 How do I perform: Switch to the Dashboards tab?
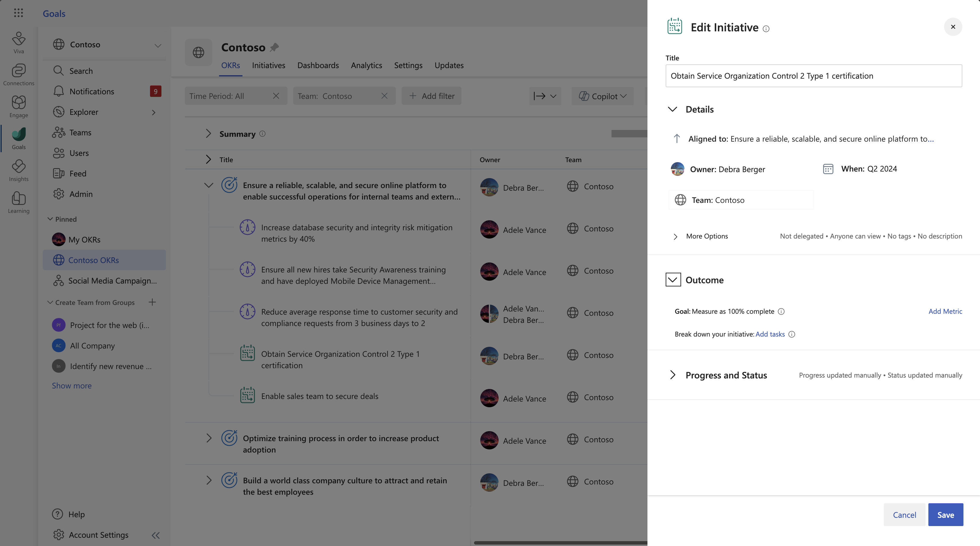pos(318,65)
